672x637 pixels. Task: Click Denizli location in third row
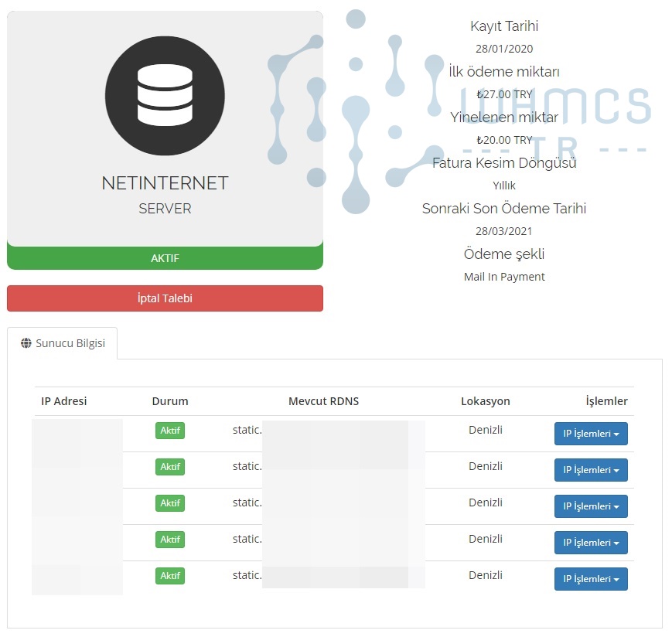pos(486,502)
